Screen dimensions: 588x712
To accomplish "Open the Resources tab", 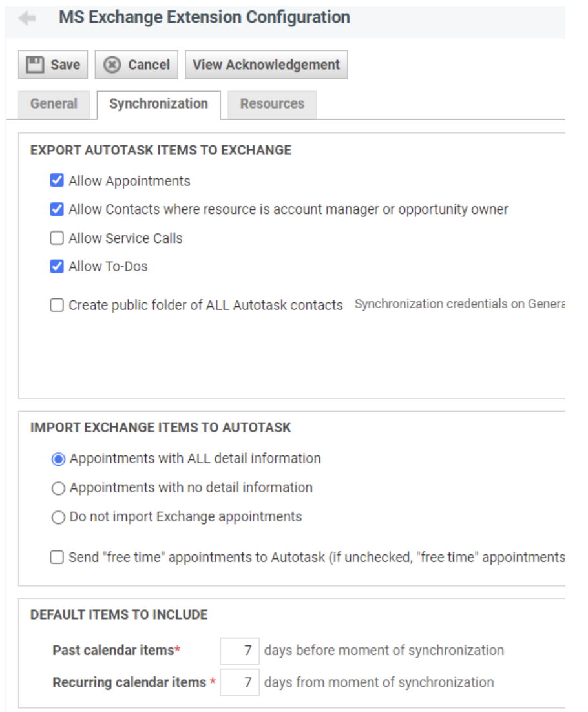I will (x=272, y=104).
